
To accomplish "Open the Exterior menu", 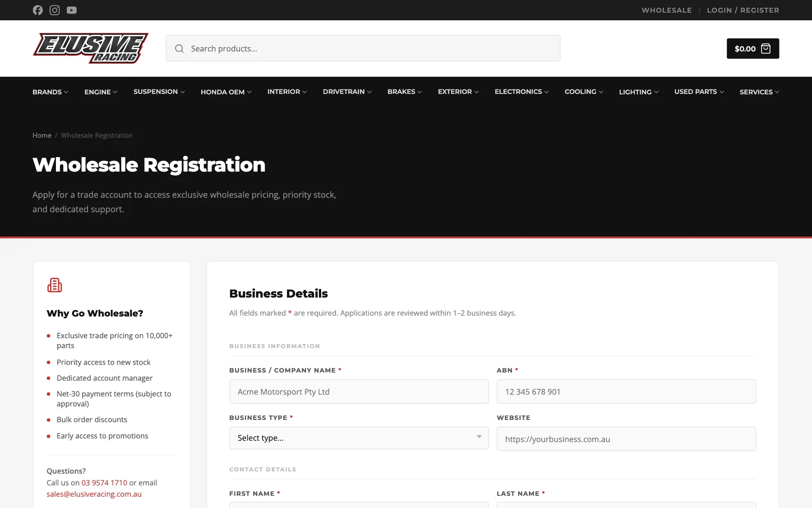I will (458, 92).
